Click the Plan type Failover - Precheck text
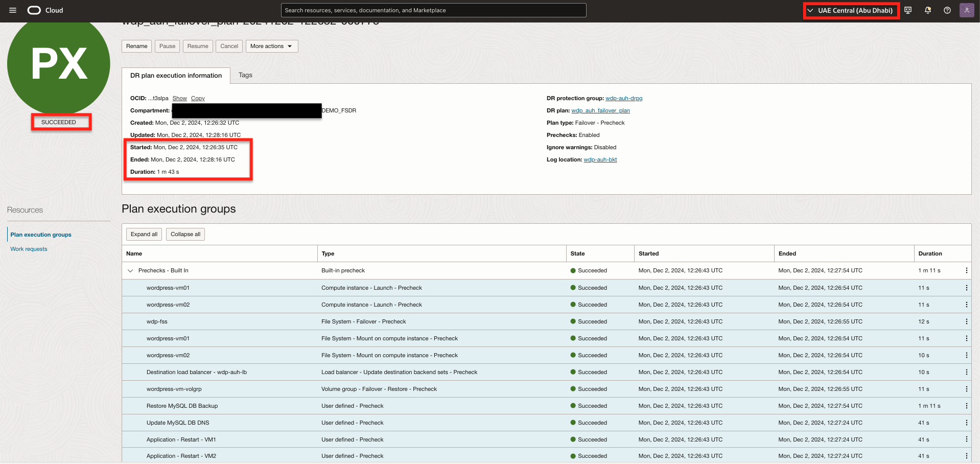This screenshot has height=464, width=980. (586, 123)
